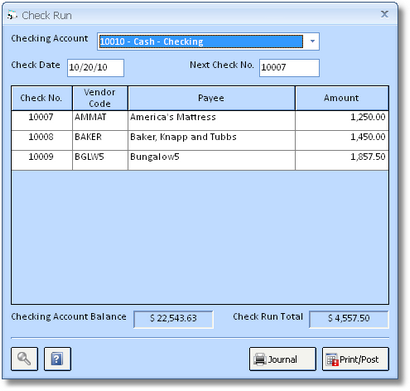Click the Check Date field showing 10/20/10
The height and width of the screenshot is (391, 410).
click(96, 68)
